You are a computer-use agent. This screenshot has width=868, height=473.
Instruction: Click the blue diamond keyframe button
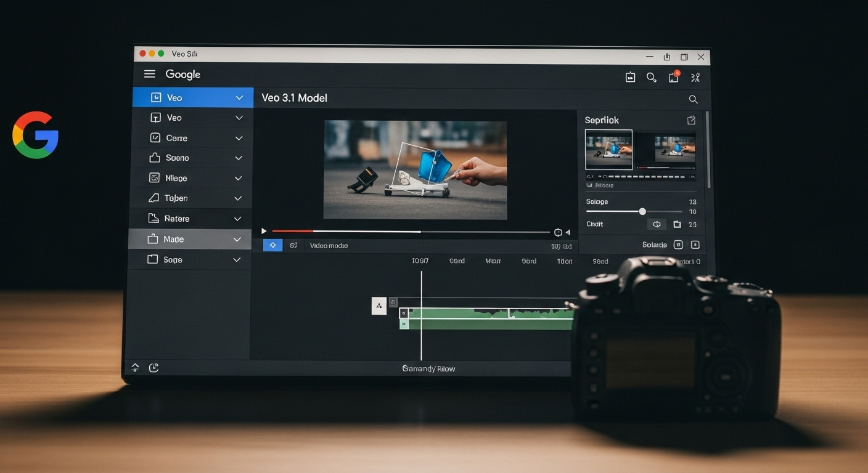(x=272, y=245)
